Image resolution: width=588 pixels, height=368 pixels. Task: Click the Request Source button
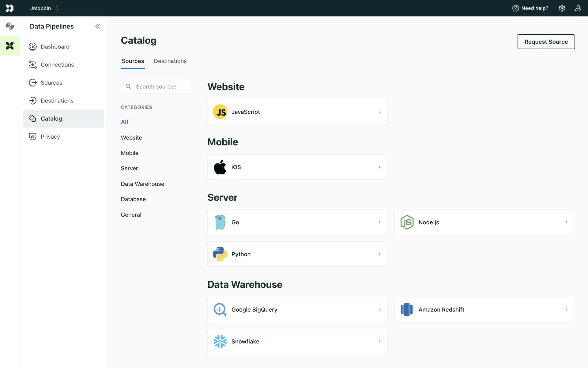tap(546, 42)
